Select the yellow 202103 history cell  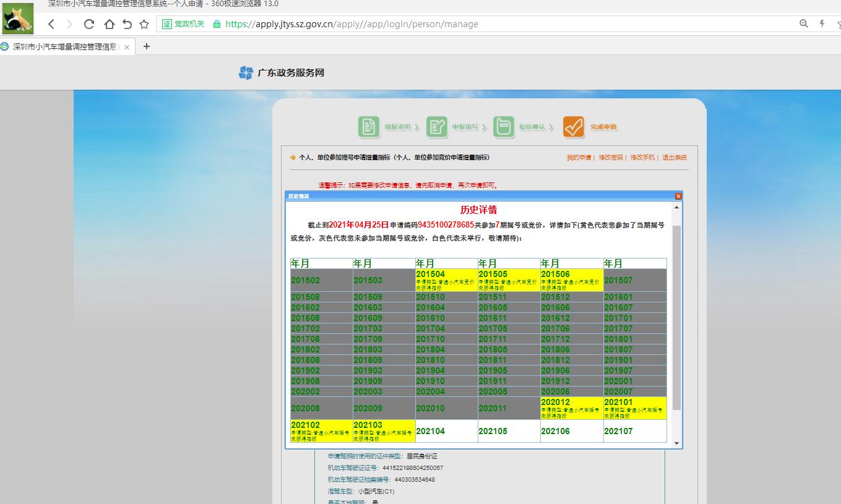384,431
